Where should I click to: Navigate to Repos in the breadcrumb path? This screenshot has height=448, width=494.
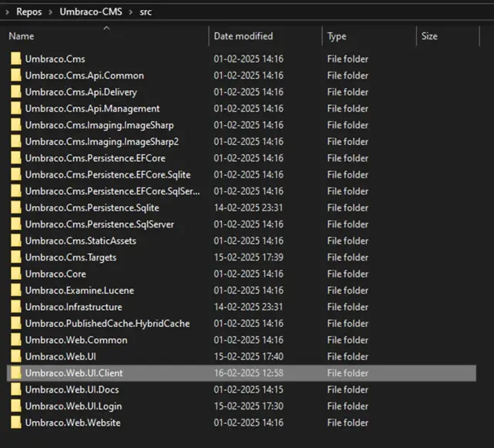click(x=29, y=12)
